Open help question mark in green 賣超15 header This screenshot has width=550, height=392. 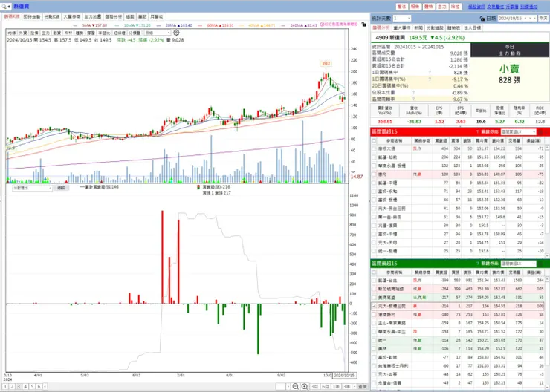tap(477, 264)
